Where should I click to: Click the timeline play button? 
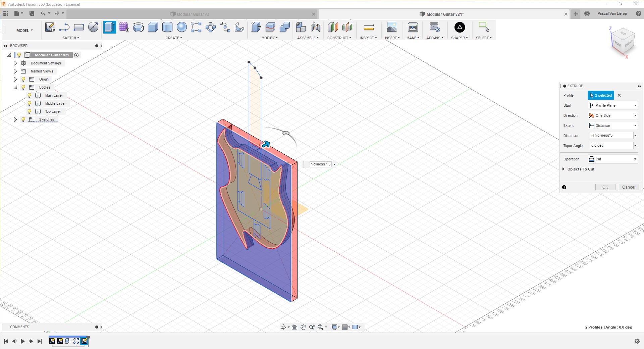(x=22, y=341)
